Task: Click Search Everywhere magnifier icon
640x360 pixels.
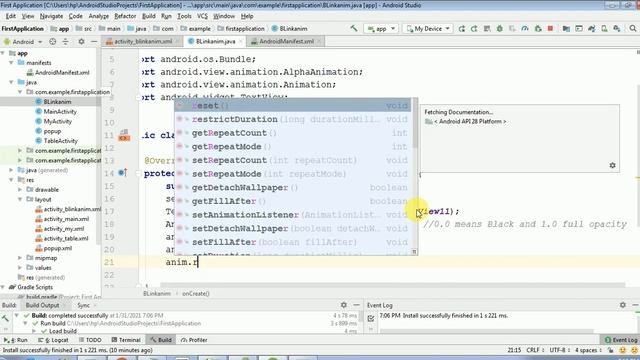Action: coord(633,29)
